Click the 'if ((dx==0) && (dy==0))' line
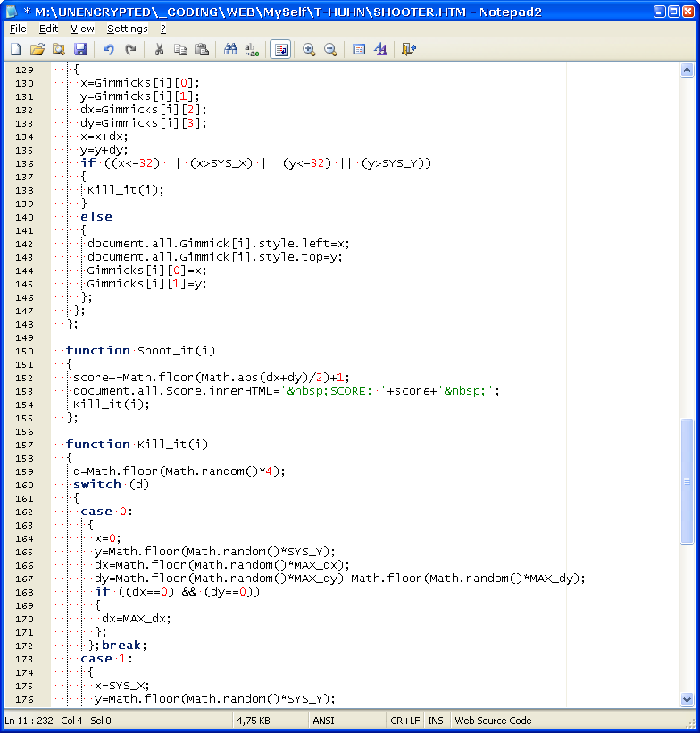Screen dimensions: 700x733 177,592
